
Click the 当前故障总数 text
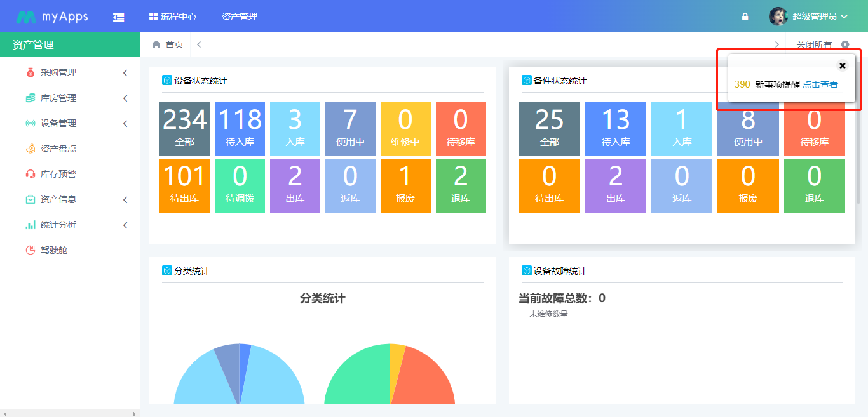coord(562,298)
